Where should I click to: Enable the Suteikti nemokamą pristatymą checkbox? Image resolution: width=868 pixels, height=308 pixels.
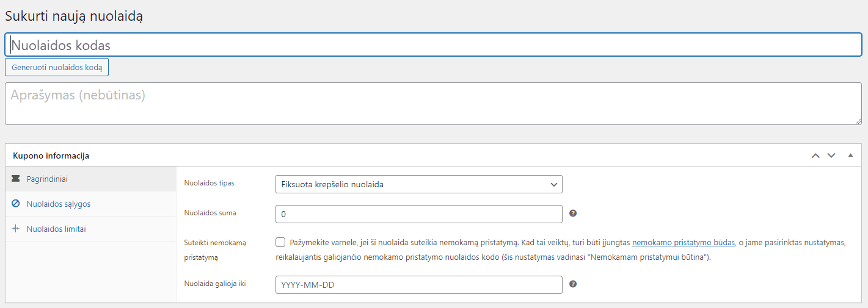coord(280,242)
